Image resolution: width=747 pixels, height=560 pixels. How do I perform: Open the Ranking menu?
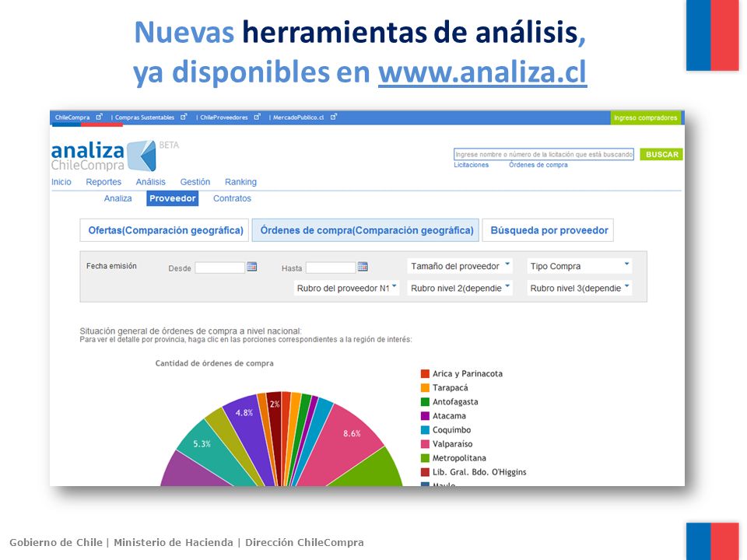point(240,182)
